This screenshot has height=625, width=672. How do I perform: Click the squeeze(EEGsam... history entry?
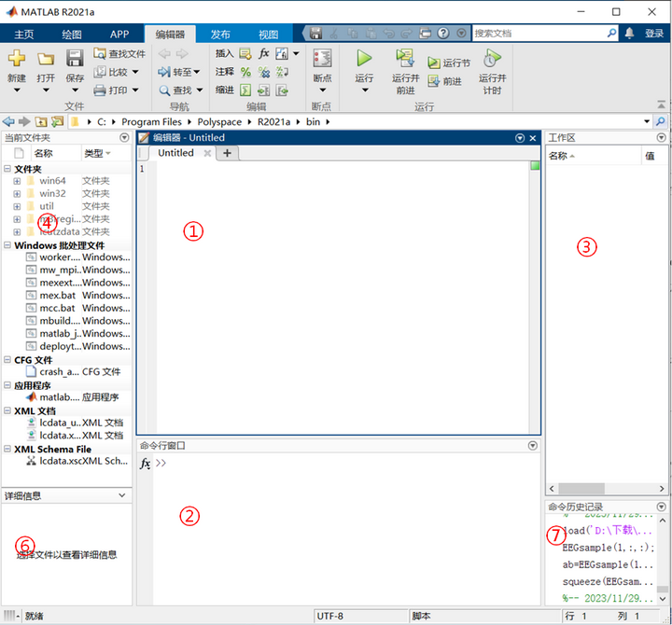tap(608, 582)
